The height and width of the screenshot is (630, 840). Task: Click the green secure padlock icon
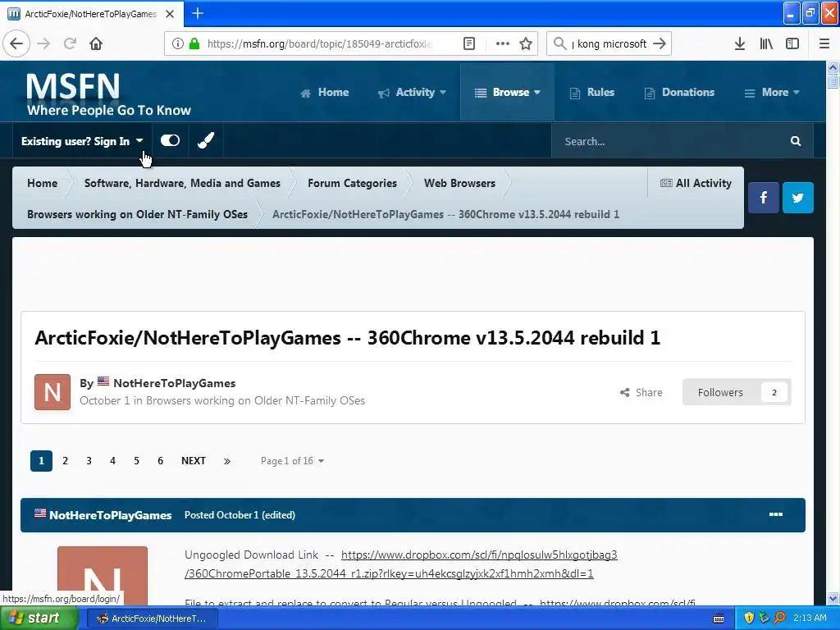194,43
